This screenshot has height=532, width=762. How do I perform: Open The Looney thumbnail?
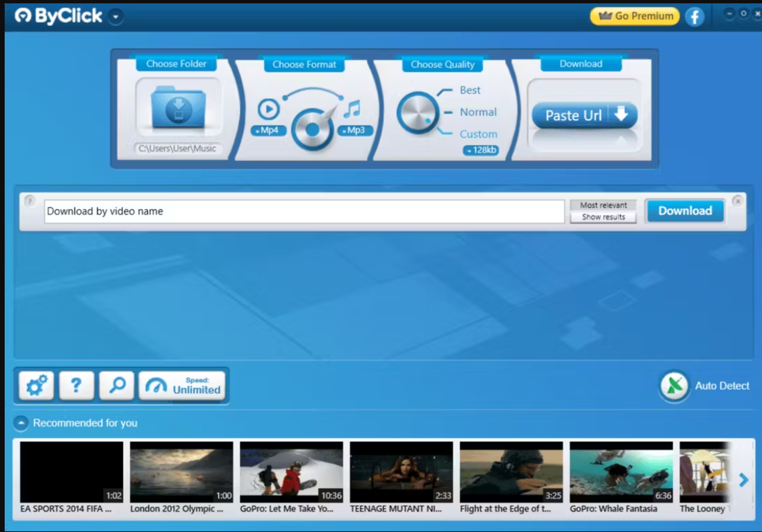point(705,472)
